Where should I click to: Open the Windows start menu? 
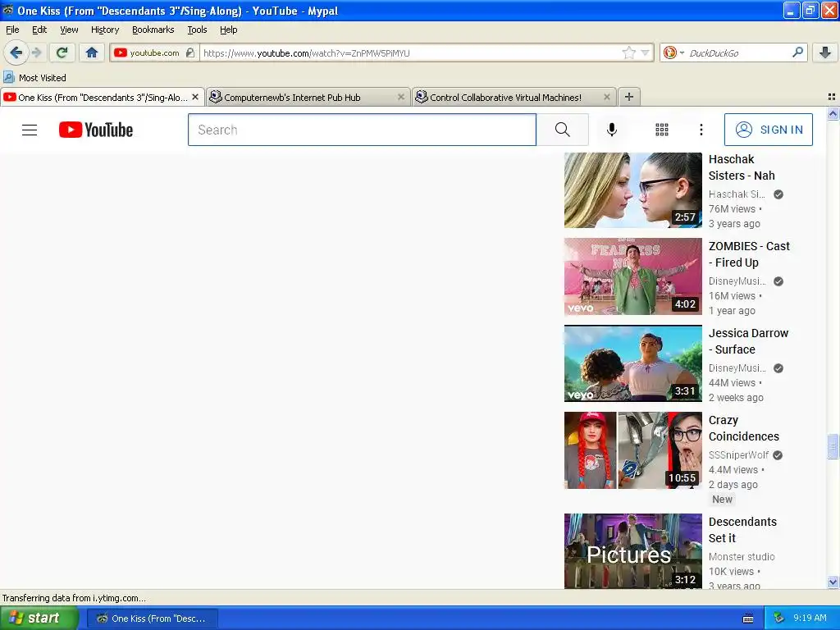(x=39, y=619)
